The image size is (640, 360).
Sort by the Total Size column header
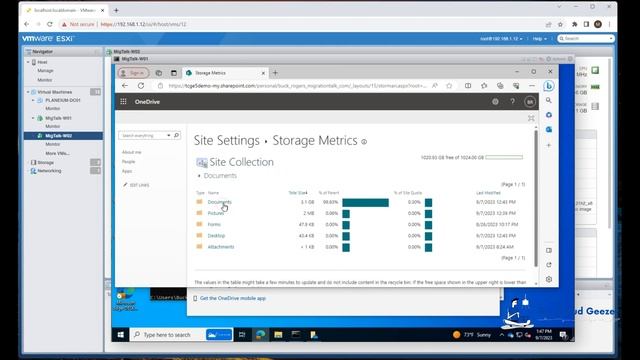pyautogui.click(x=298, y=193)
